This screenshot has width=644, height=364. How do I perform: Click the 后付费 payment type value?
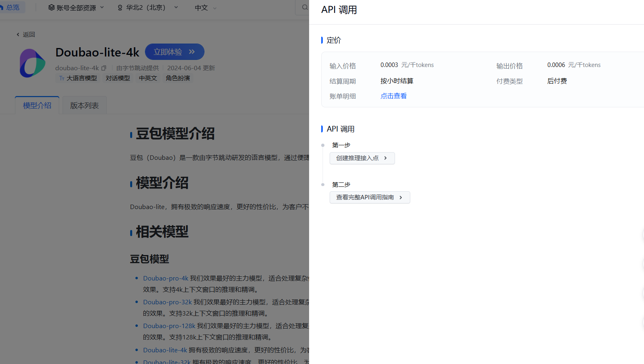tap(557, 81)
